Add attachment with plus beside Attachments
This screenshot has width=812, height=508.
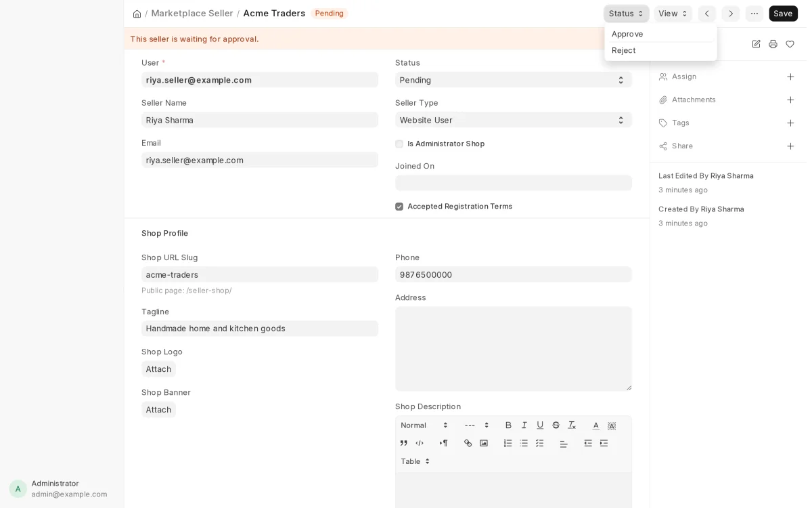coord(790,100)
